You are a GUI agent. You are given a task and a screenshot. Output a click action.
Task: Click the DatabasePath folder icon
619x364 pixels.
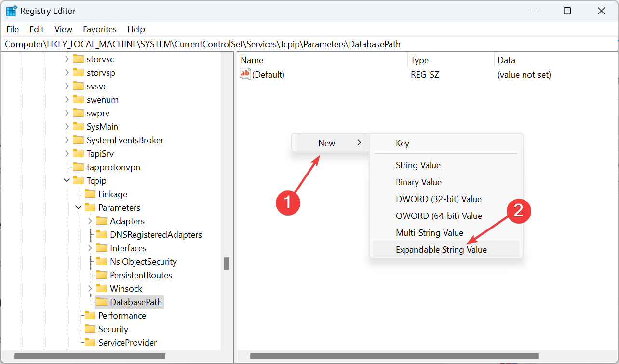point(102,302)
